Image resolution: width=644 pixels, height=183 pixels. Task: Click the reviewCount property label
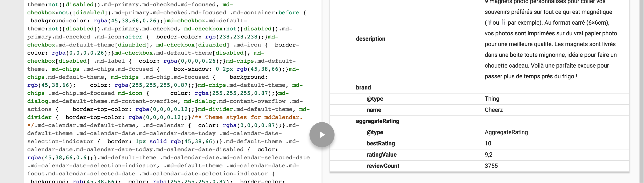point(383,166)
